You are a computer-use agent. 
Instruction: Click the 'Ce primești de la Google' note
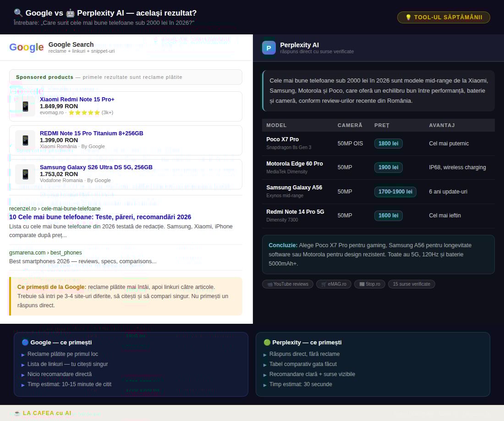point(126,296)
